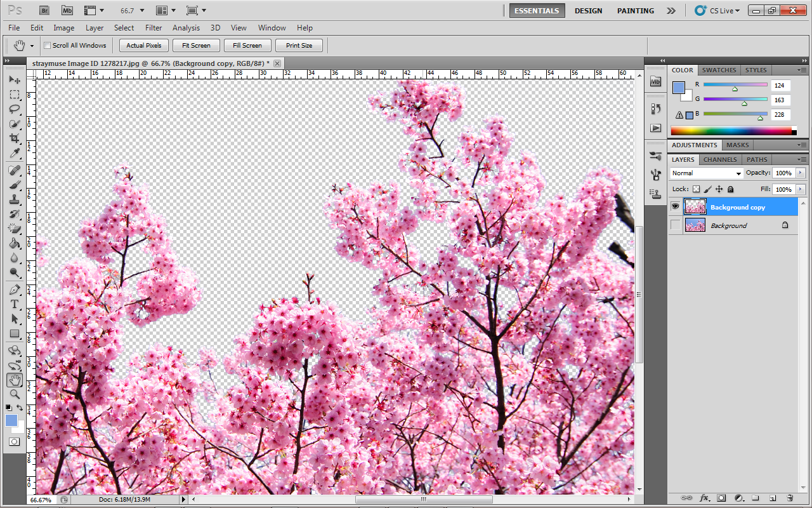Select the Zoom tool in toolbox
The image size is (812, 508).
pyautogui.click(x=15, y=394)
